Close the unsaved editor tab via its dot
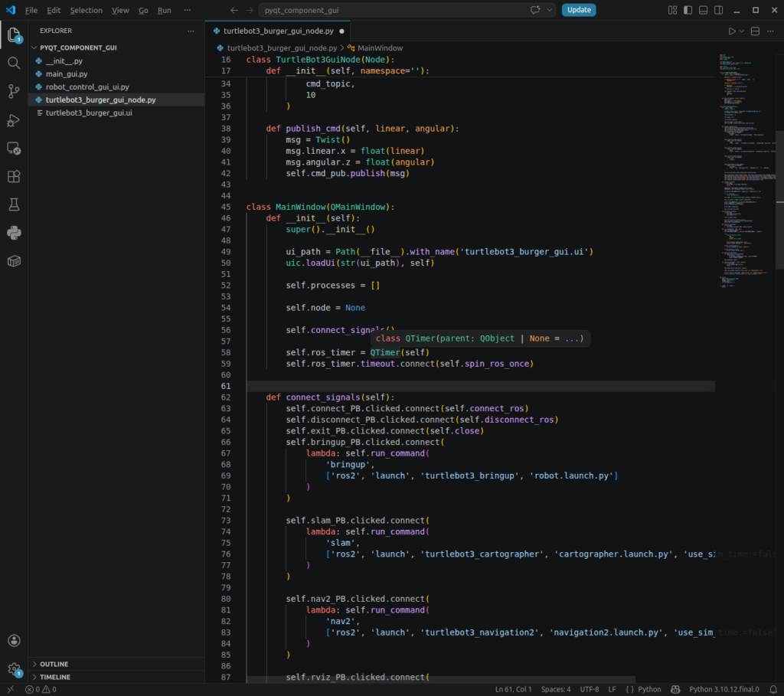This screenshot has width=784, height=696. (x=342, y=31)
